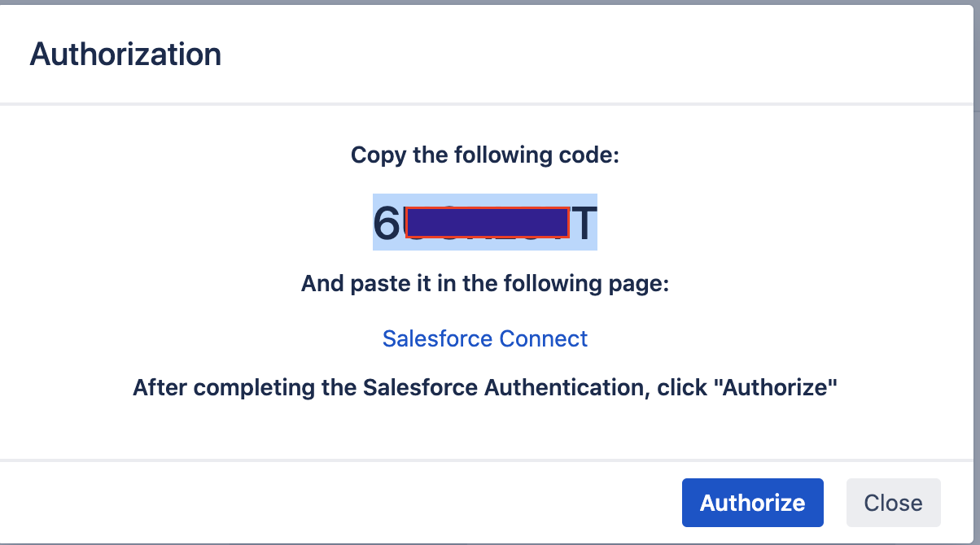Click the trailing "T" of the code
980x545 pixels.
(x=584, y=221)
